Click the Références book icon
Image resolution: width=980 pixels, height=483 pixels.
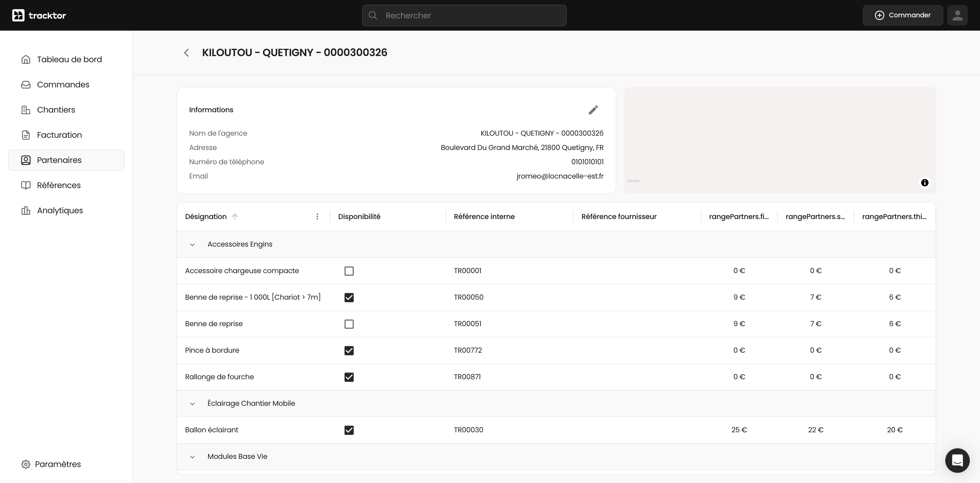point(26,185)
